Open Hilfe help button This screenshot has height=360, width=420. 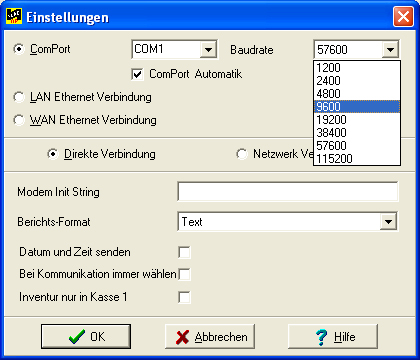click(333, 337)
